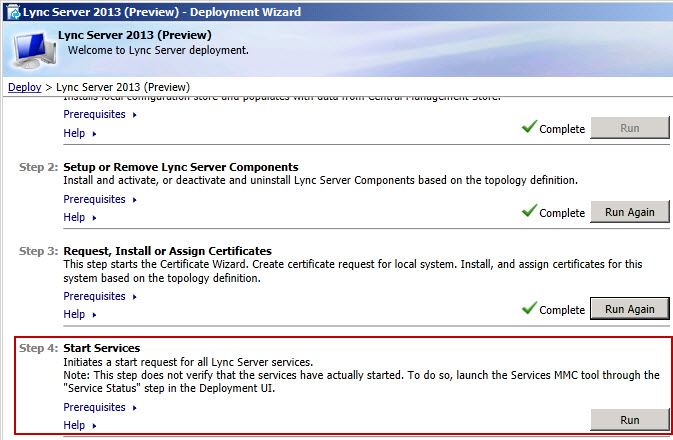Expand Help under Step 2
673x440 pixels.
(x=75, y=217)
